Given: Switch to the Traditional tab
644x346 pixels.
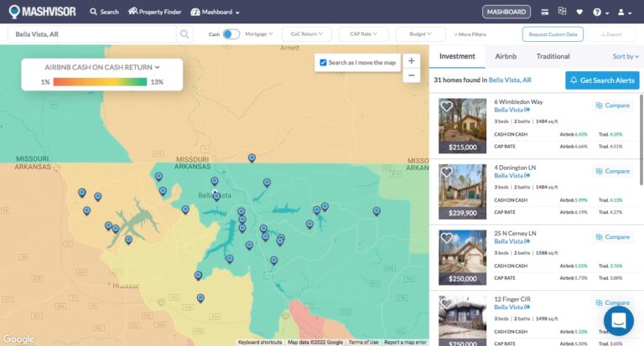Looking at the screenshot, I should coord(553,56).
